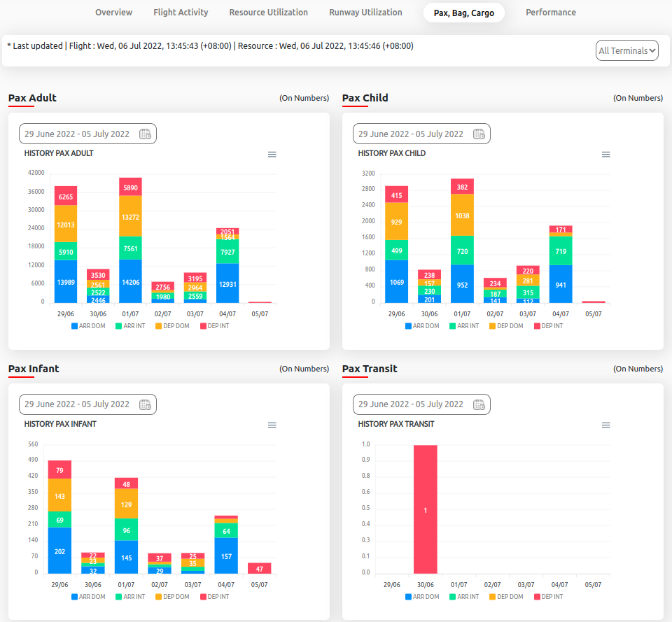This screenshot has height=622, width=672.
Task: Open hamburger menu of History Pax Adult chart
Action: tap(272, 155)
